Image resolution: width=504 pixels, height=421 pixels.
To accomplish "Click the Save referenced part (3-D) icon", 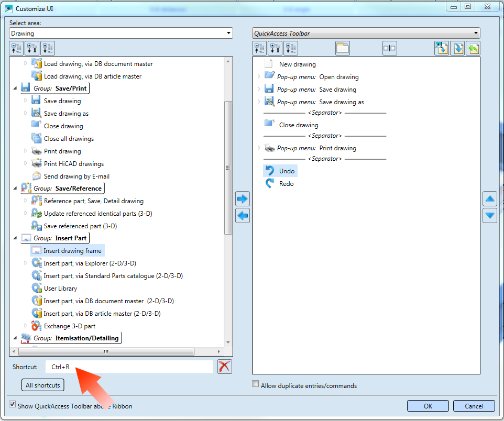I will tap(36, 226).
